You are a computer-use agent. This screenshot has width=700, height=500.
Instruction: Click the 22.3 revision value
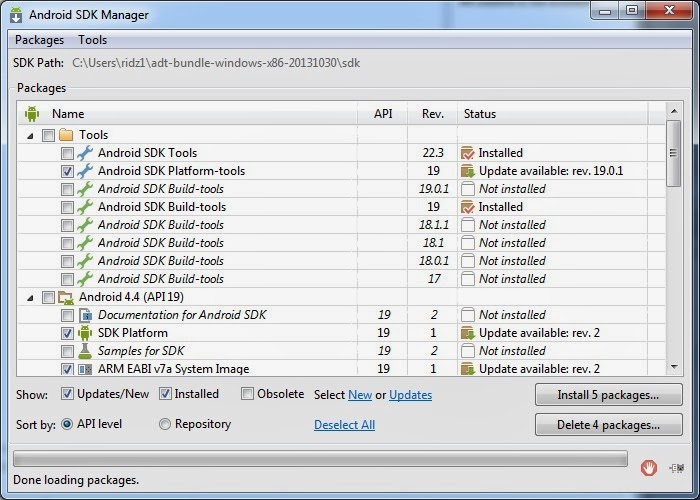433,153
